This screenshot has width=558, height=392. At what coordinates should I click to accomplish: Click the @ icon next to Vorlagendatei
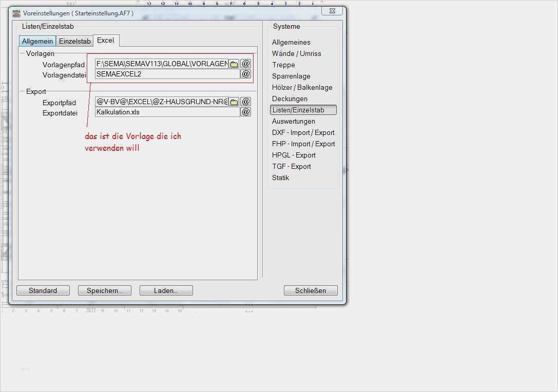[245, 74]
